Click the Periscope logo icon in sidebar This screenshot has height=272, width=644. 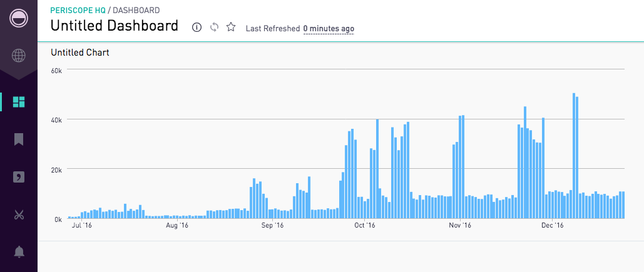coord(19,18)
